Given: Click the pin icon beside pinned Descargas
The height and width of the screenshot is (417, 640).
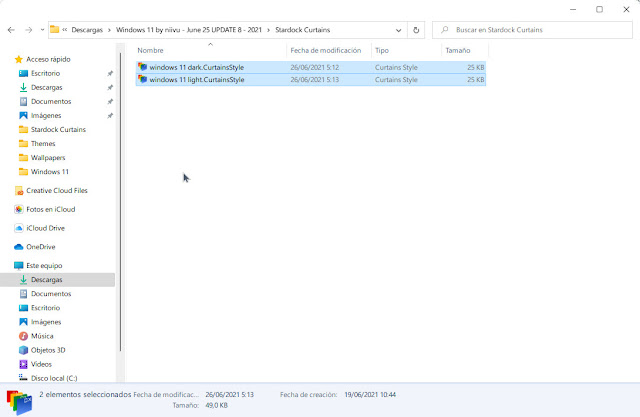Looking at the screenshot, I should click(x=110, y=88).
